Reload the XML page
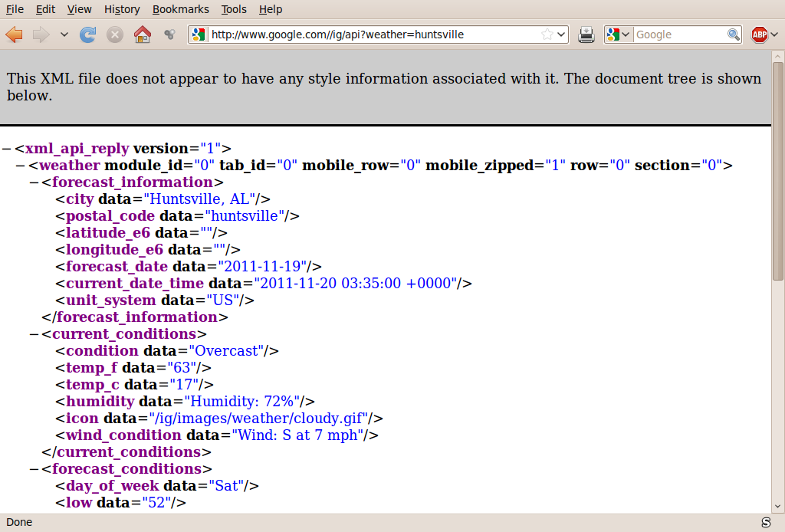 click(88, 34)
